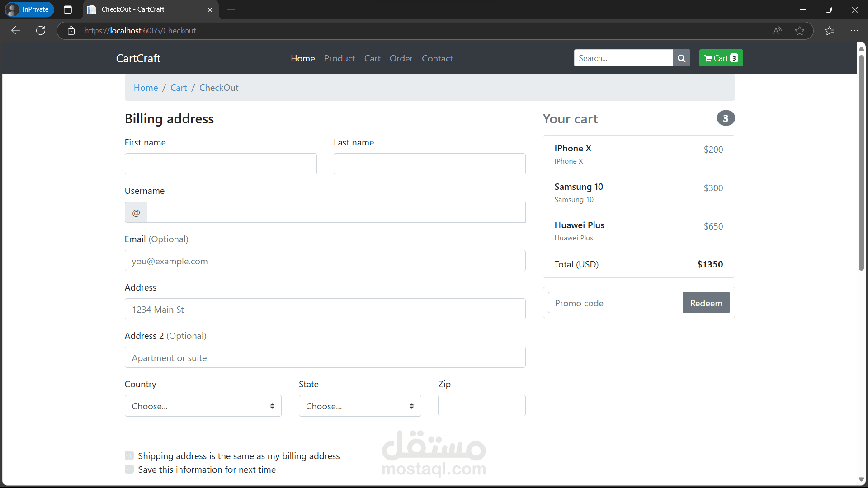Screen dimensions: 868x488
Task: Click the page vertical scrollbar
Action: click(861, 163)
